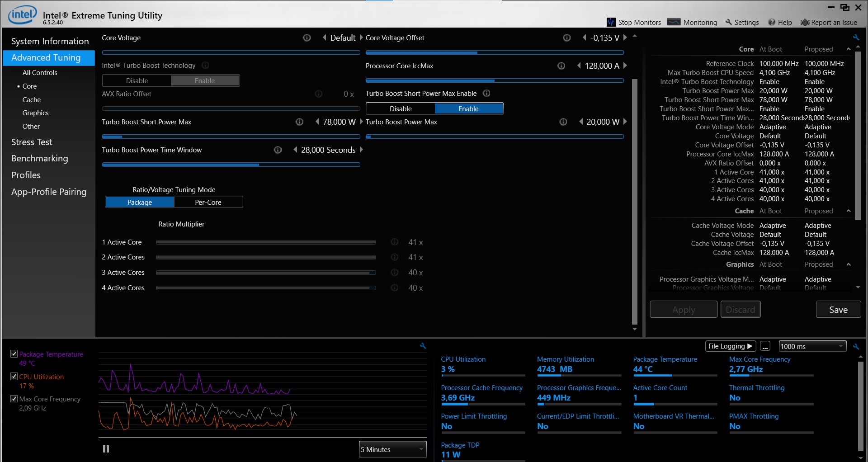
Task: Disable Intel Turbo Boost Technology
Action: pos(137,81)
